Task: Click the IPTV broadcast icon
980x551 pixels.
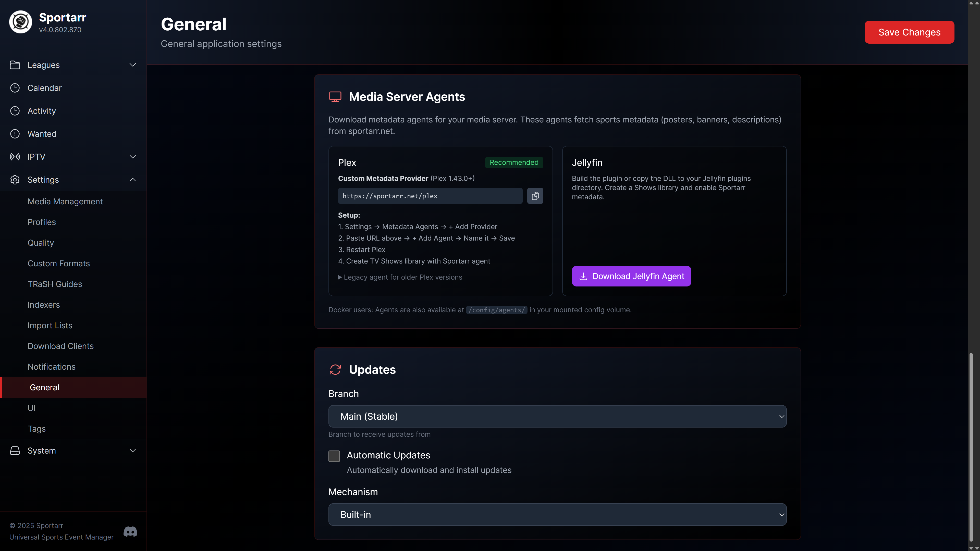Action: [15, 157]
